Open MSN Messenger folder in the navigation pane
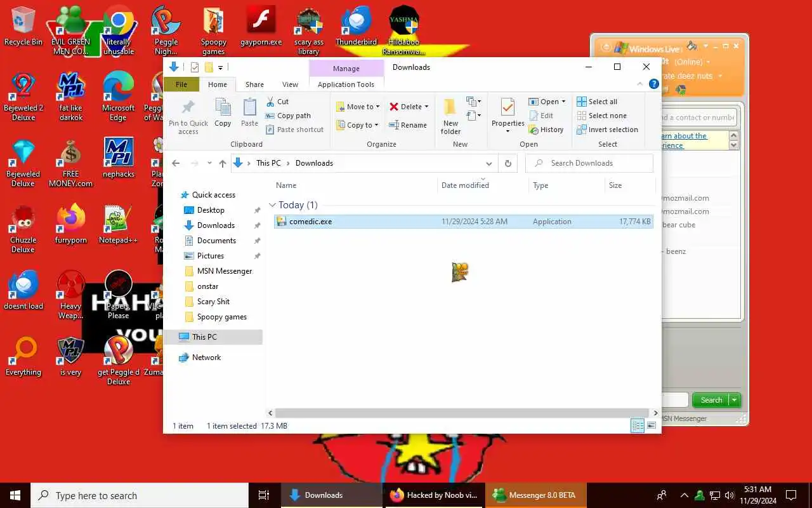This screenshot has height=508, width=812. (x=225, y=271)
